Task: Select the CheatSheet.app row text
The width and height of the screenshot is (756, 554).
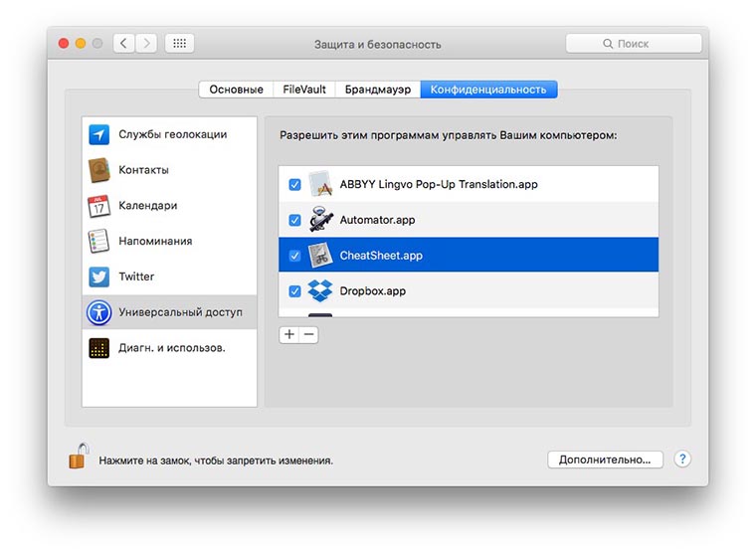Action: 381,256
